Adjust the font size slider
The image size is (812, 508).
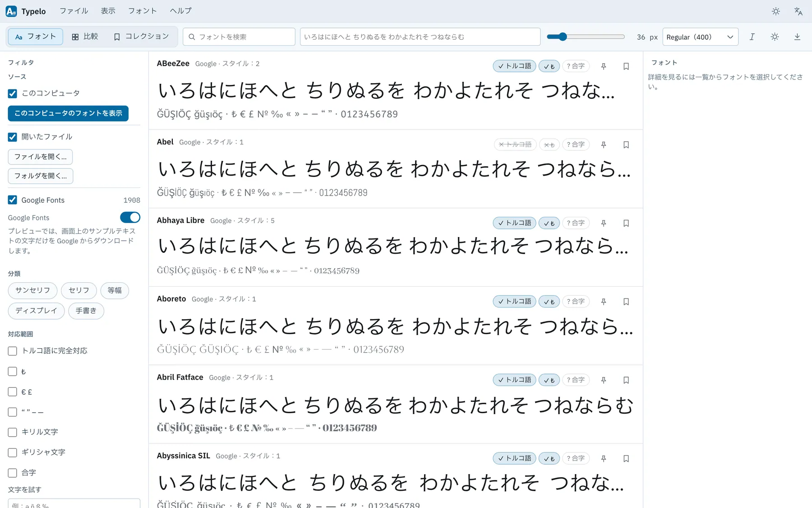(586, 37)
